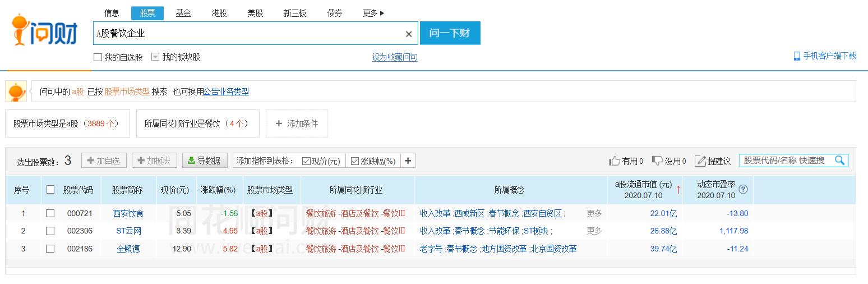Click the 公告业务类型 link

click(226, 91)
